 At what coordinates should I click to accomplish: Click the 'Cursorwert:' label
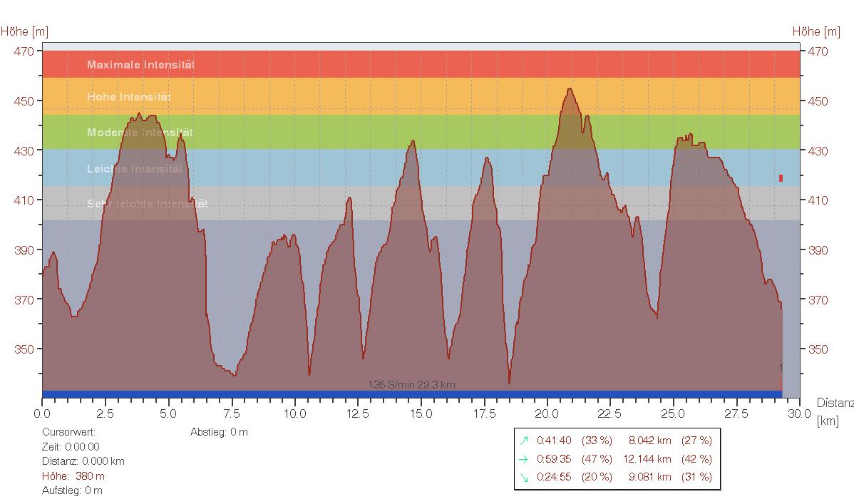(68, 432)
